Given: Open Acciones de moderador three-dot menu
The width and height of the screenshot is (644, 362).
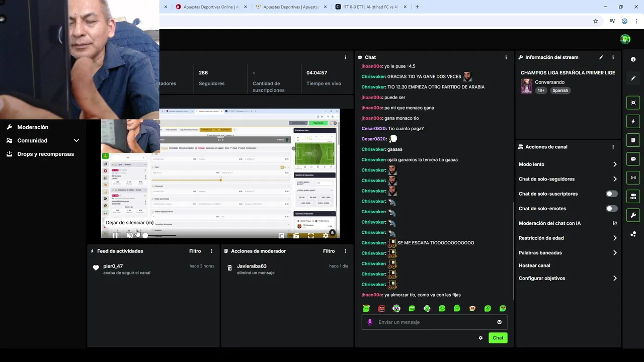Looking at the screenshot, I should pyautogui.click(x=345, y=251).
